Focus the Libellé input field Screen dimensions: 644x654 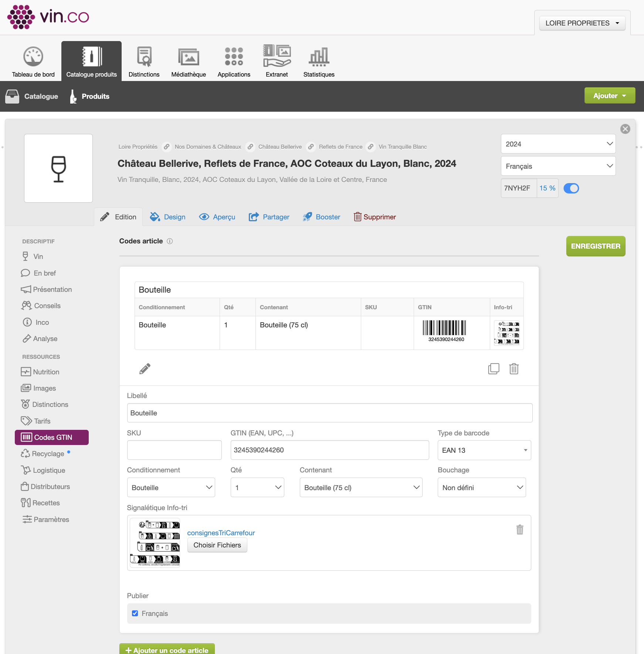click(330, 413)
